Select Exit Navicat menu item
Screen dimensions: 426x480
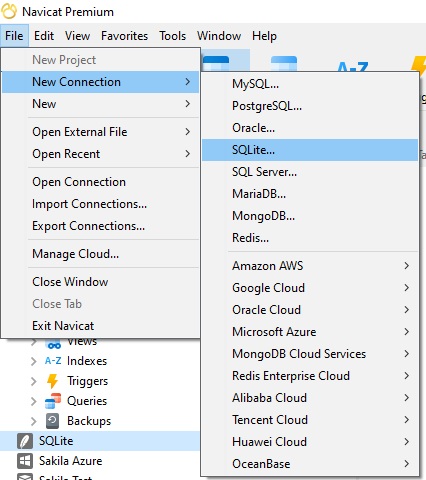[100, 326]
